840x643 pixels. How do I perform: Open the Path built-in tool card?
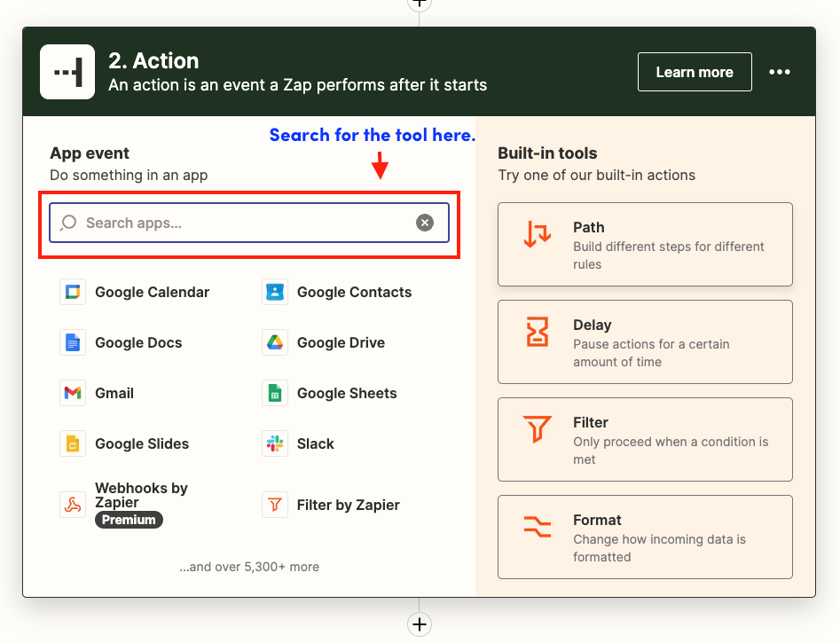[645, 245]
